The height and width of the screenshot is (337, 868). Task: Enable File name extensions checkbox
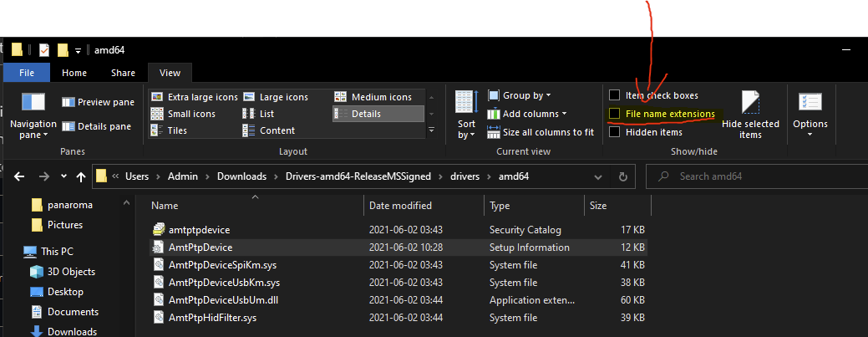click(615, 114)
